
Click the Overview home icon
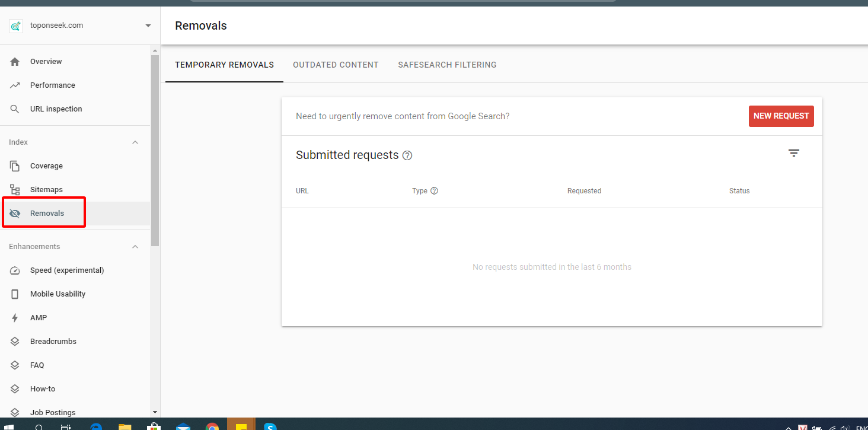pyautogui.click(x=15, y=62)
